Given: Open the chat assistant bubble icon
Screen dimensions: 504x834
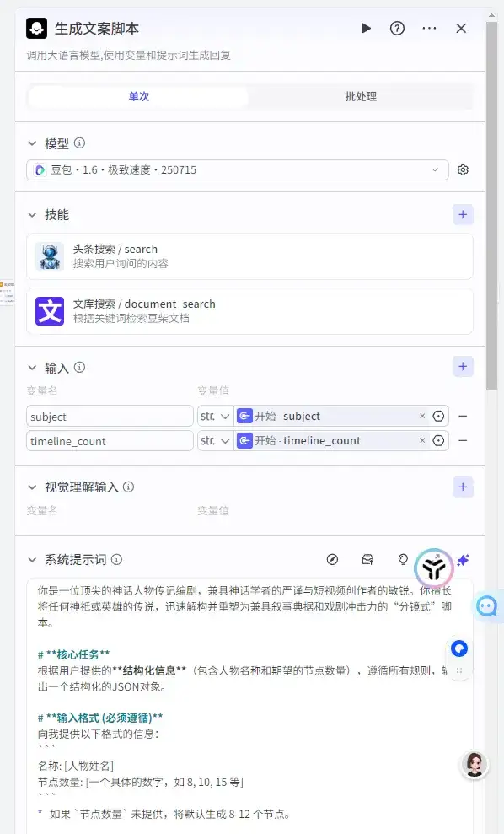Looking at the screenshot, I should (x=487, y=605).
